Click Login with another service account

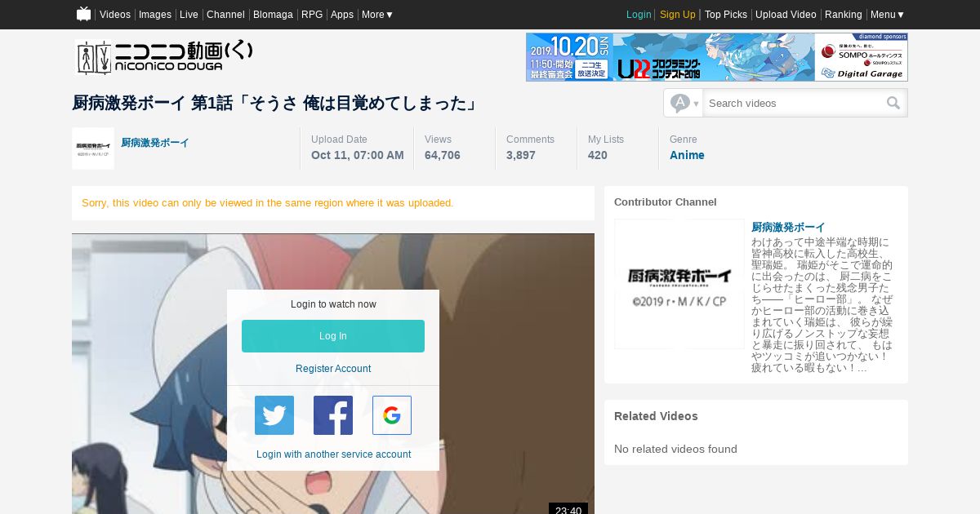[x=333, y=454]
